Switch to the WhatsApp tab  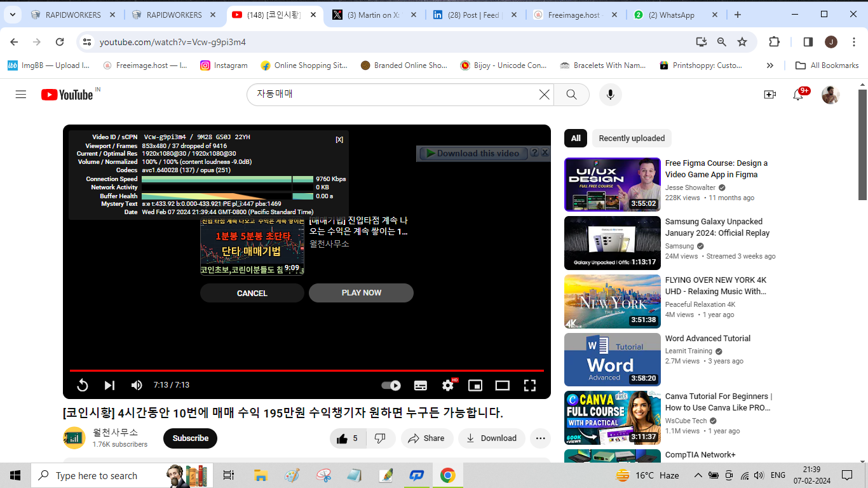676,15
